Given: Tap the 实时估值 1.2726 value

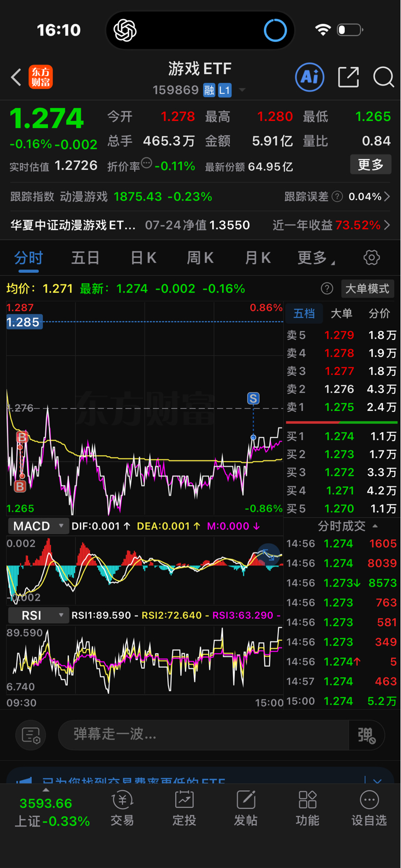Looking at the screenshot, I should point(76,166).
